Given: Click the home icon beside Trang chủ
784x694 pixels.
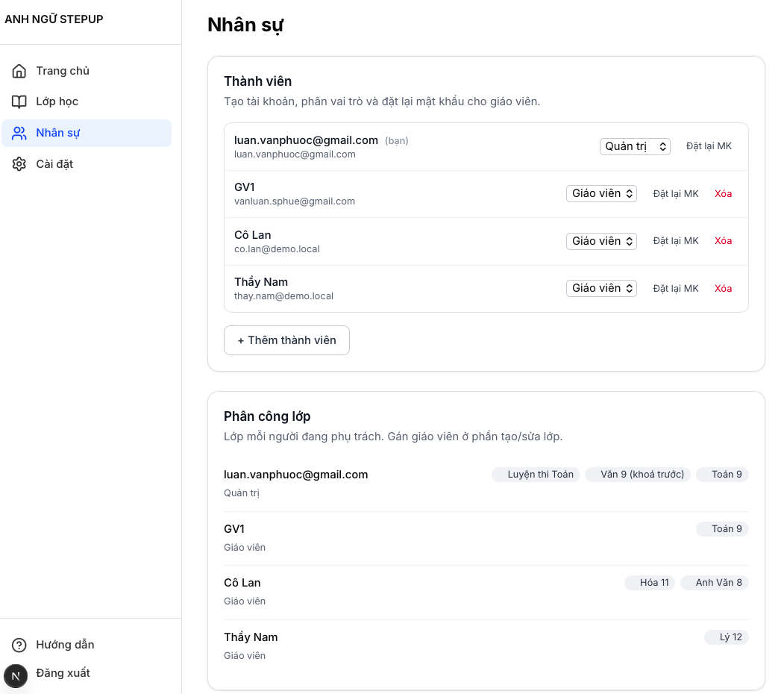Looking at the screenshot, I should (19, 71).
